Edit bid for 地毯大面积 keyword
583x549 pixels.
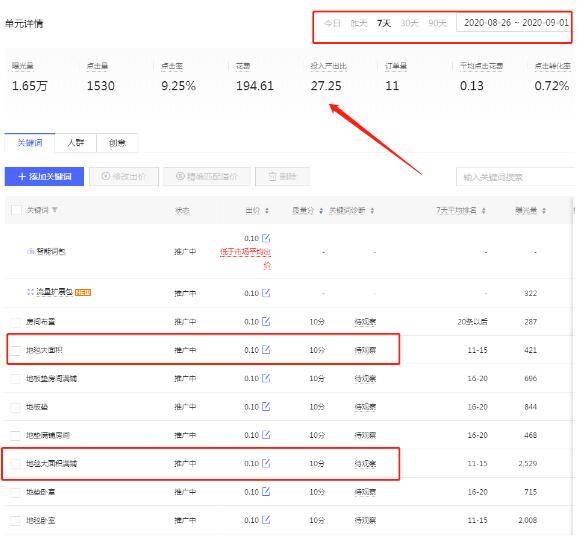[x=266, y=350]
